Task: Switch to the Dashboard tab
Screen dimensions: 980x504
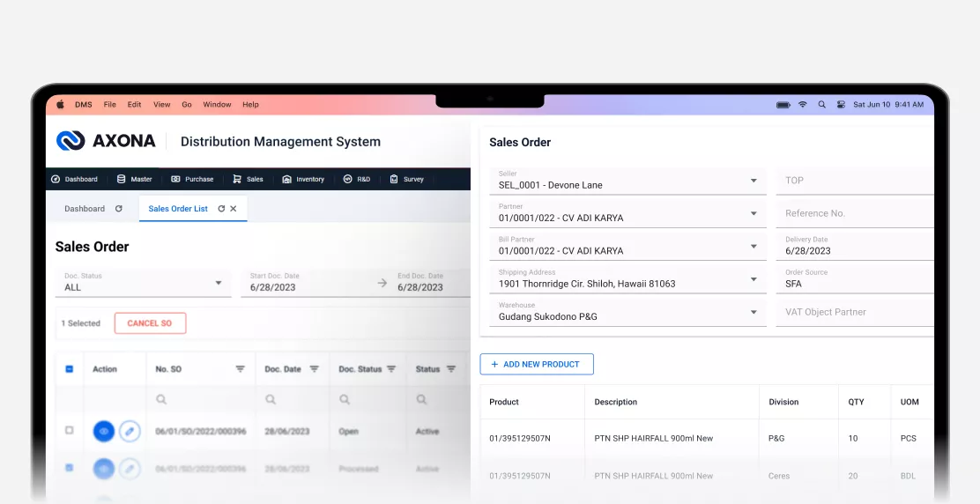Action: pyautogui.click(x=85, y=209)
